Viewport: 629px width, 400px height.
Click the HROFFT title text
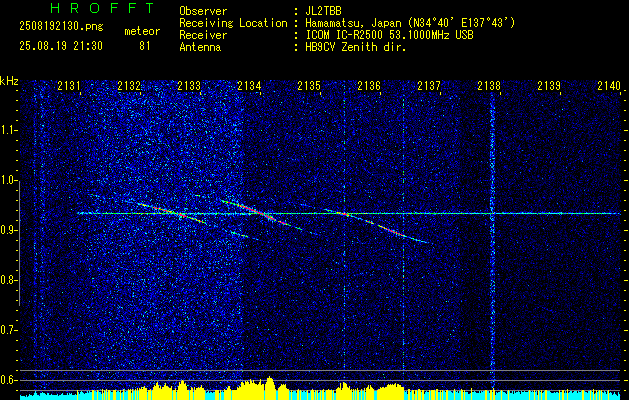pos(102,8)
